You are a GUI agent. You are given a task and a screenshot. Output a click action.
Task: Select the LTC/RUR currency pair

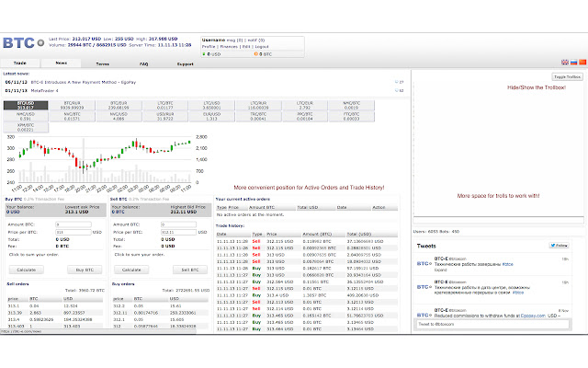(x=258, y=105)
